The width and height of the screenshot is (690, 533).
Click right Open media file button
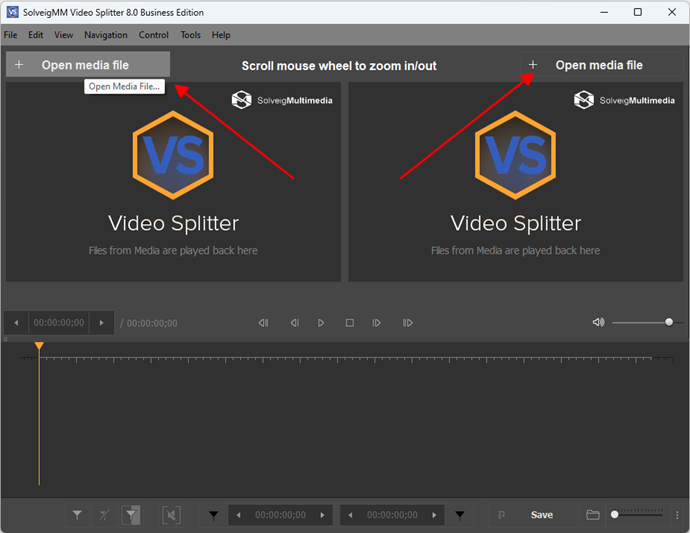coord(602,65)
